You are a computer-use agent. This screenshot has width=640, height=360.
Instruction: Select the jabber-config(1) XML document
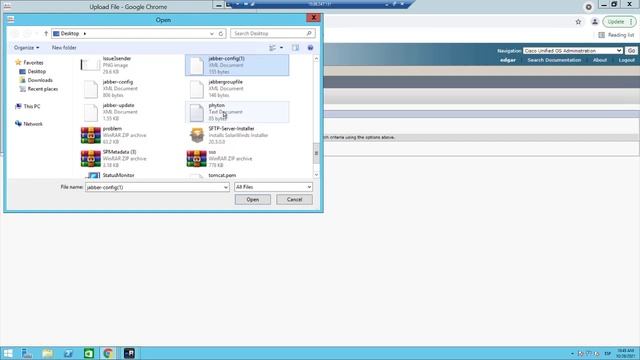[x=237, y=65]
